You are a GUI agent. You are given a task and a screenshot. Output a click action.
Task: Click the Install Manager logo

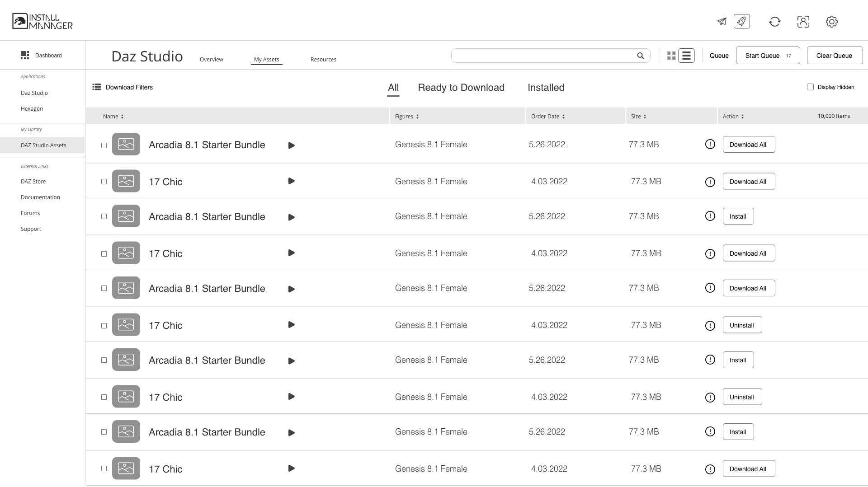click(42, 21)
